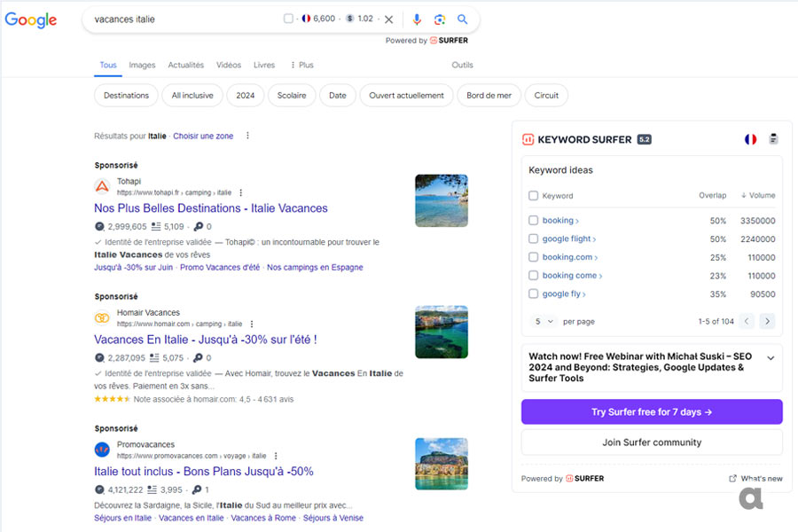Apply the Scolaire filter chip
Screen dimensions: 798x532
click(x=292, y=95)
